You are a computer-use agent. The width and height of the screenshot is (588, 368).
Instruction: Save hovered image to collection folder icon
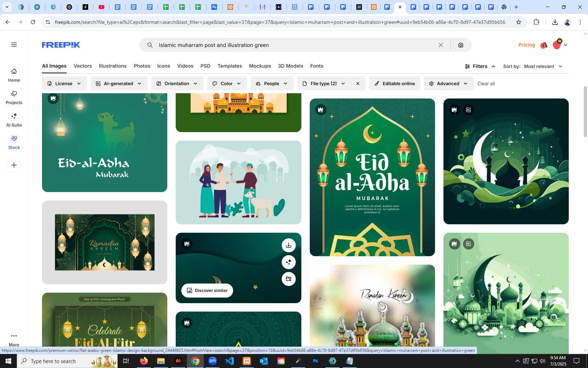pos(288,279)
